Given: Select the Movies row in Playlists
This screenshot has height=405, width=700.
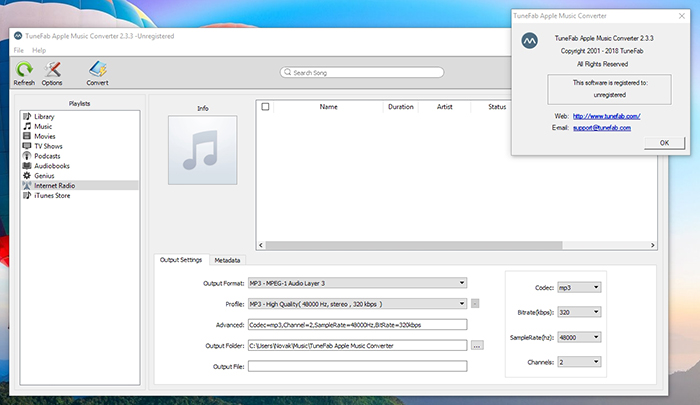Looking at the screenshot, I should (x=80, y=136).
